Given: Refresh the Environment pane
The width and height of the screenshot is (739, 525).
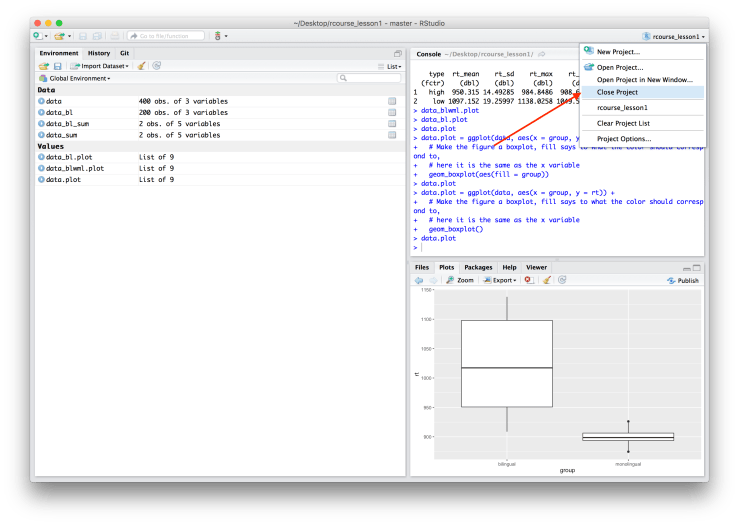Looking at the screenshot, I should tap(156, 66).
